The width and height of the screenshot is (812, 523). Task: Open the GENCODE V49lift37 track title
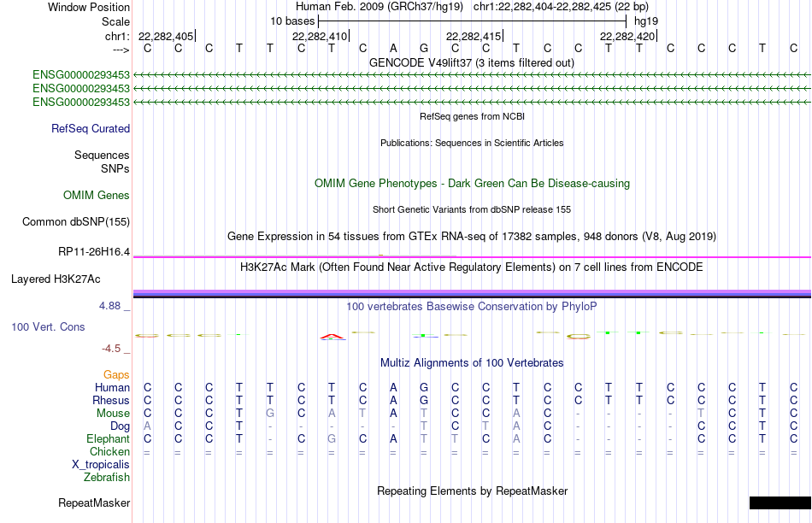pos(471,62)
